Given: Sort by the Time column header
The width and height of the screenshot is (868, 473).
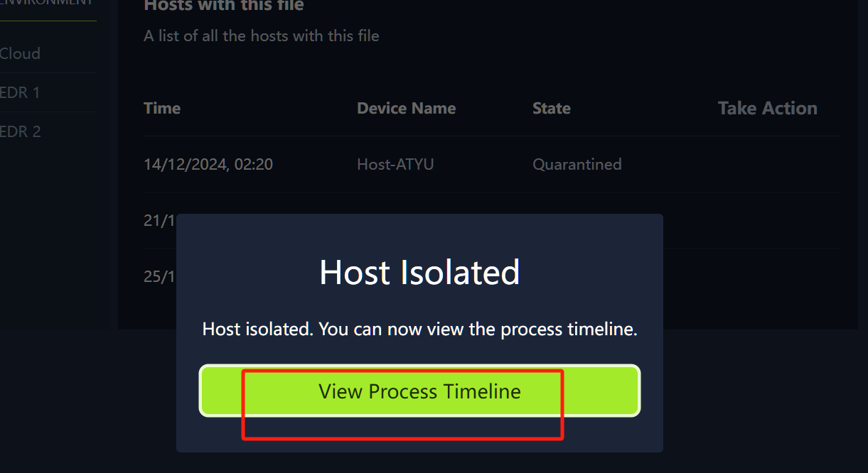Looking at the screenshot, I should click(x=162, y=109).
